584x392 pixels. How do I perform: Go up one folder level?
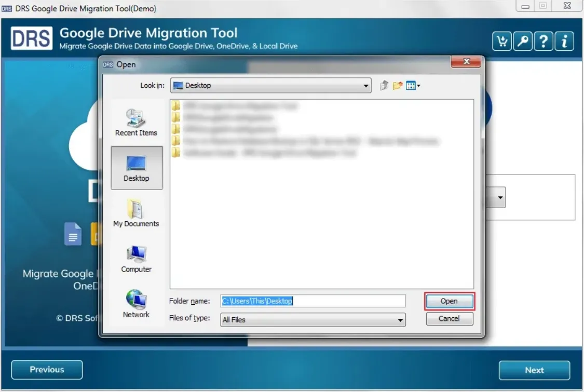point(384,86)
